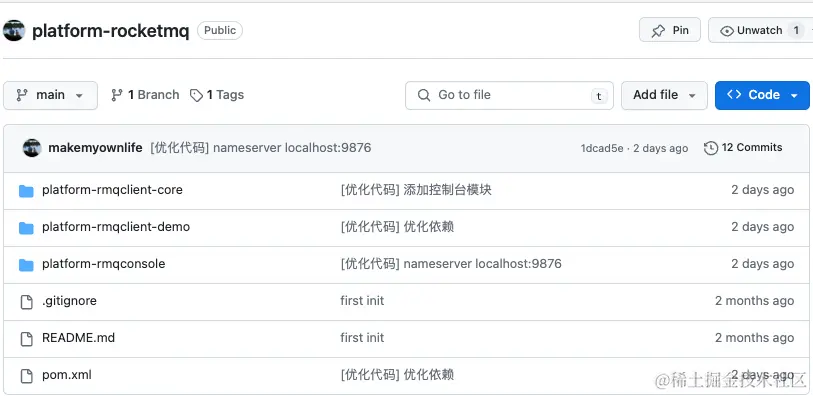This screenshot has width=813, height=396.
Task: Click the file icon for .gitignore
Action: click(x=26, y=302)
